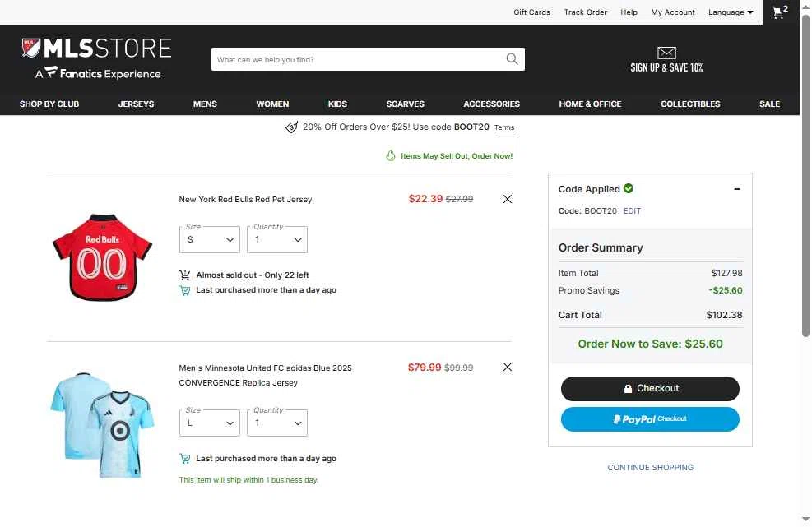Open the Kids menu

[x=337, y=104]
